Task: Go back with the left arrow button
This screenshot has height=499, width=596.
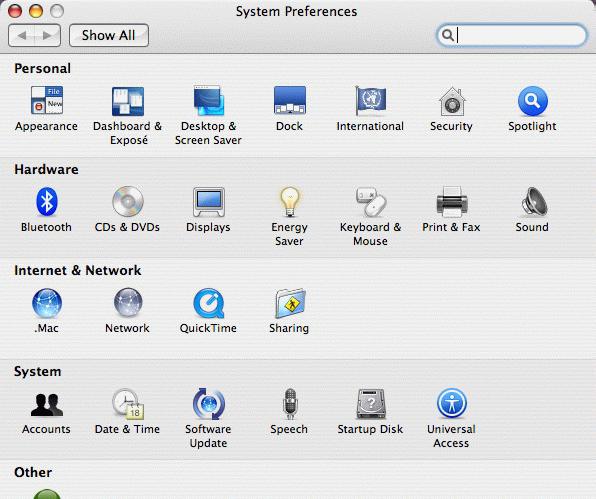Action: pos(22,35)
